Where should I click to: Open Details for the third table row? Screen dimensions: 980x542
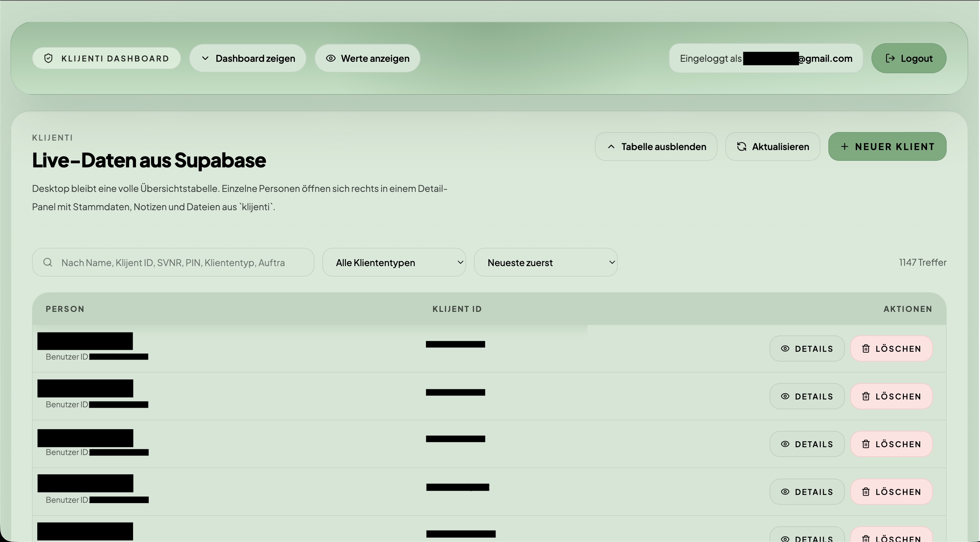coord(807,444)
